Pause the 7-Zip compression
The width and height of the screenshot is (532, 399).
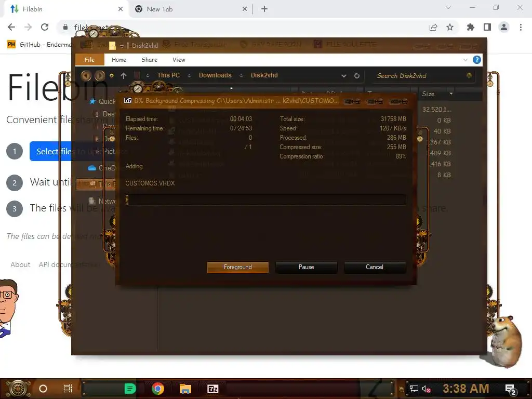tap(306, 267)
